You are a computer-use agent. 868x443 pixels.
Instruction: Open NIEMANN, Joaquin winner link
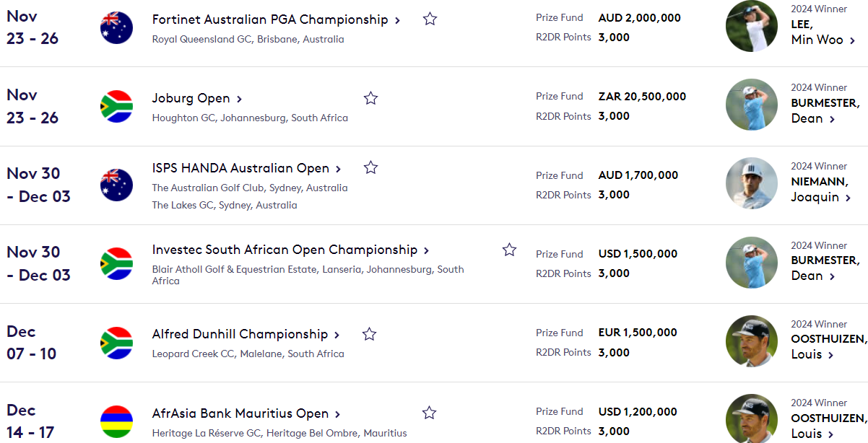tap(821, 190)
